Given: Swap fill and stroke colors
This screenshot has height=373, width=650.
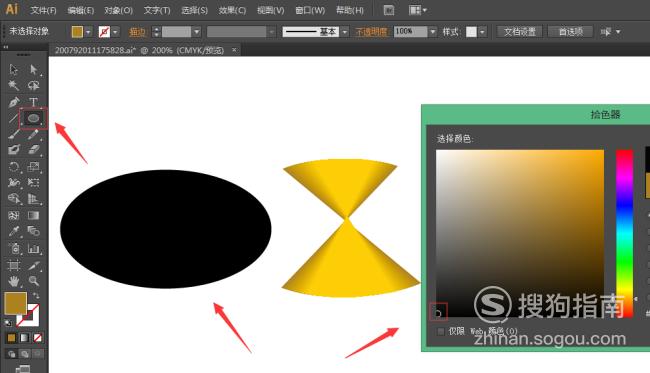Looking at the screenshot, I should pos(36,295).
